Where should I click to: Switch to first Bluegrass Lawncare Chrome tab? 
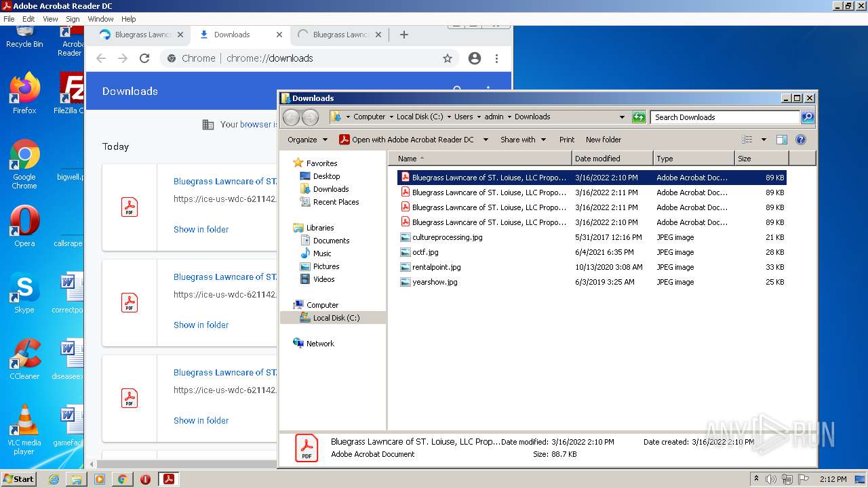coord(141,35)
